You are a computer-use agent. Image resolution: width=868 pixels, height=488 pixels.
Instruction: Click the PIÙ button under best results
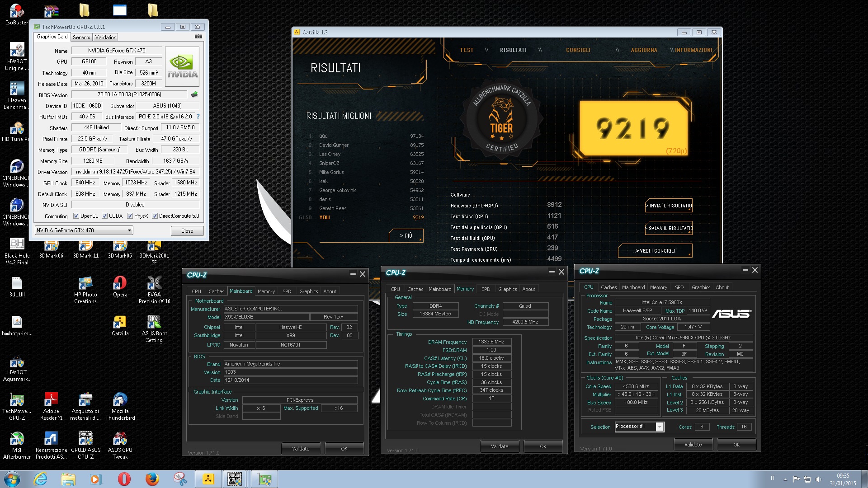406,235
